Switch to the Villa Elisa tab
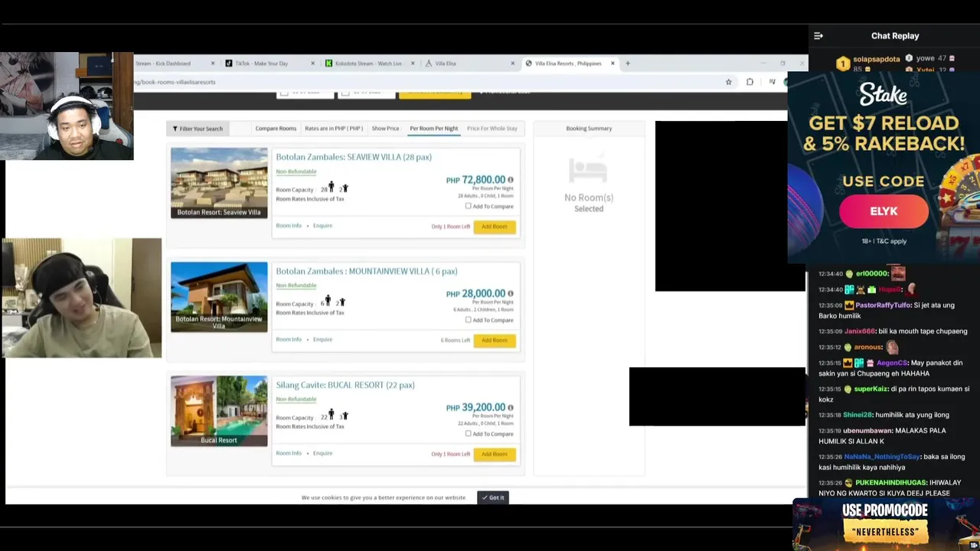 446,64
